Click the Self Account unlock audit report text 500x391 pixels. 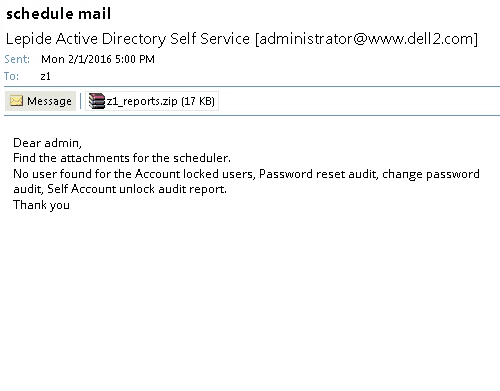coord(137,189)
